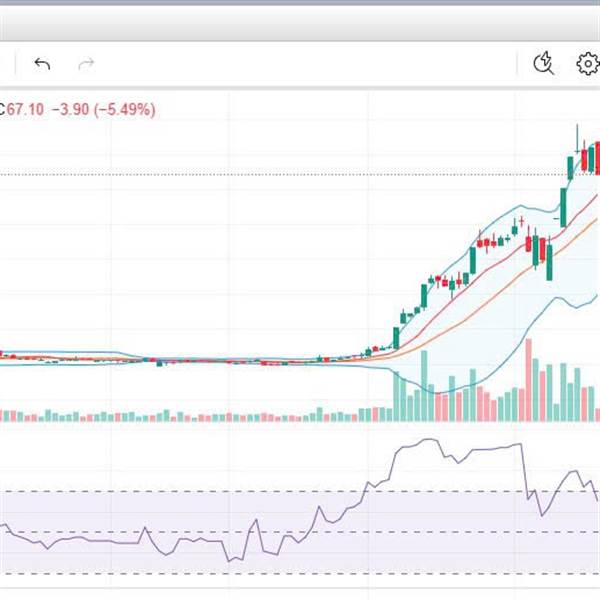This screenshot has height=600, width=600.
Task: Click the greyed-out redo arrow icon
Action: [x=86, y=64]
